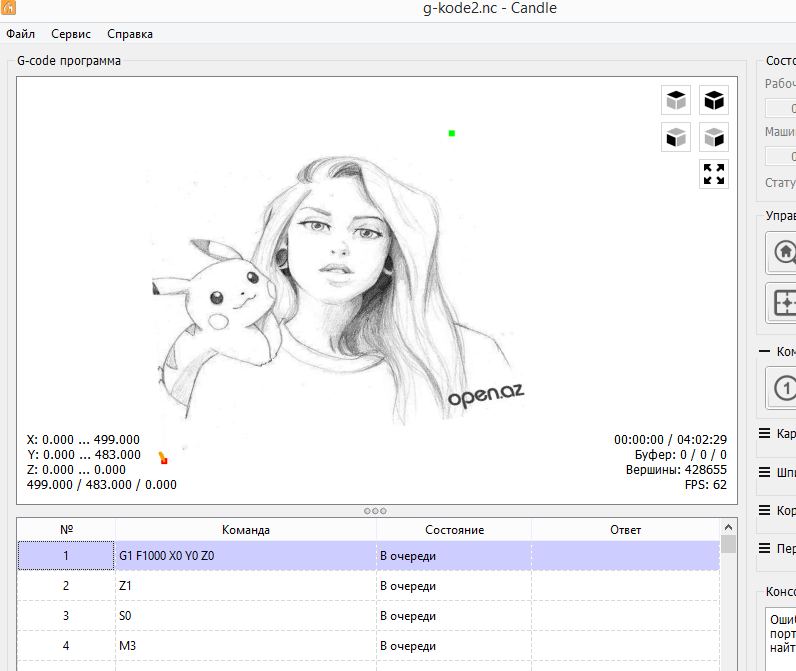
Task: Click the Z-probe crosshair button icon
Action: coord(783,303)
